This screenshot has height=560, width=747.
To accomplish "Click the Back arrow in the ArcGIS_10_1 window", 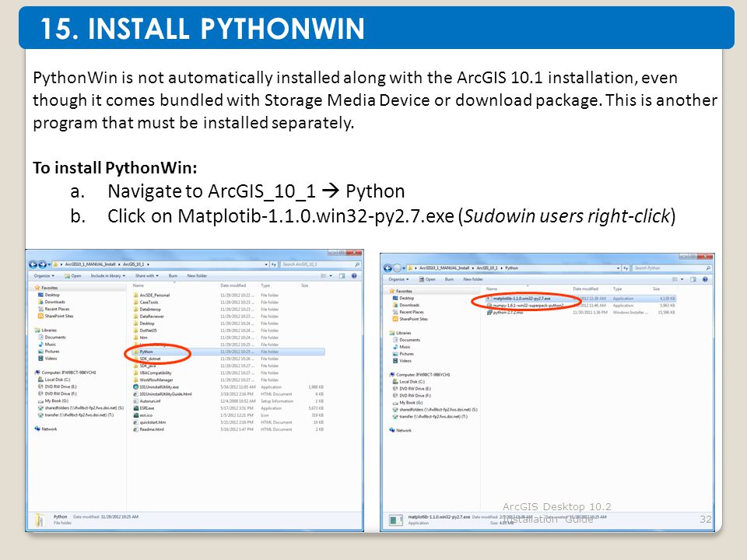I will coord(33,264).
